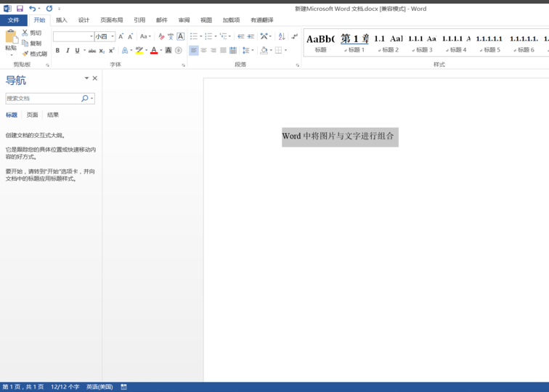Open the 插入 (Insert) ribbon tab
The height and width of the screenshot is (392, 549).
(62, 20)
